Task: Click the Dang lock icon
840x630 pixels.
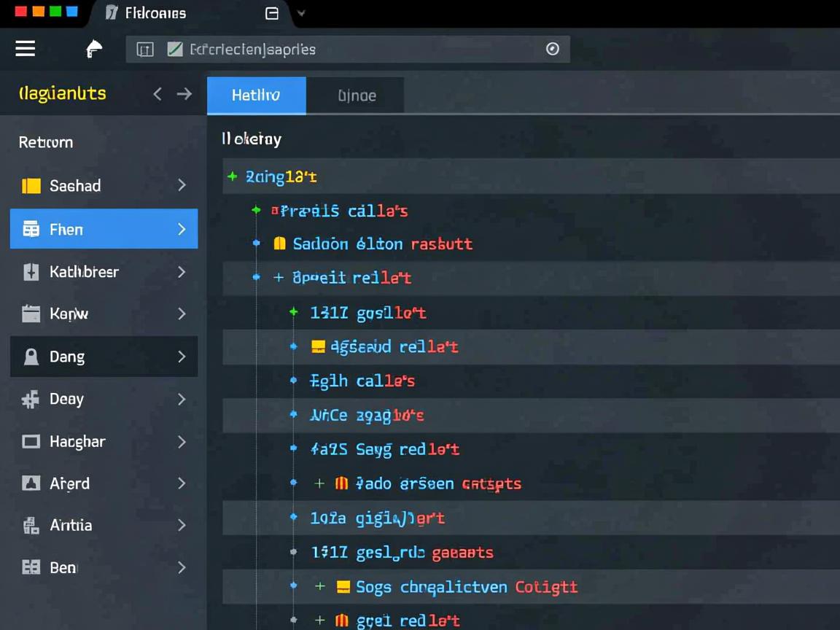Action: [31, 357]
